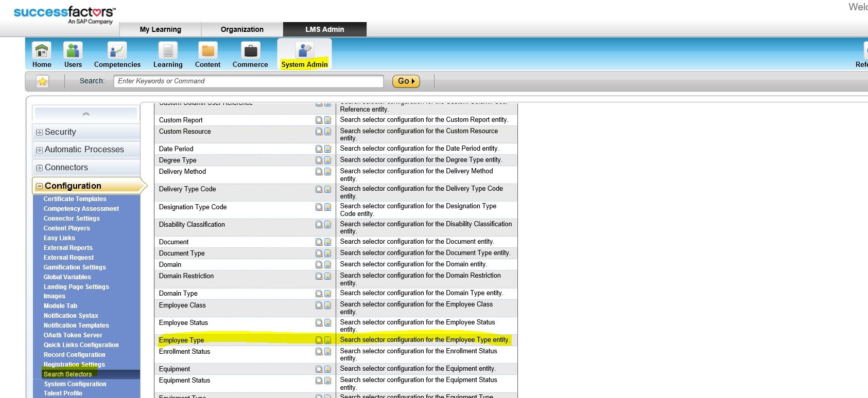868x398 pixels.
Task: View the Document search selector
Action: [319, 242]
